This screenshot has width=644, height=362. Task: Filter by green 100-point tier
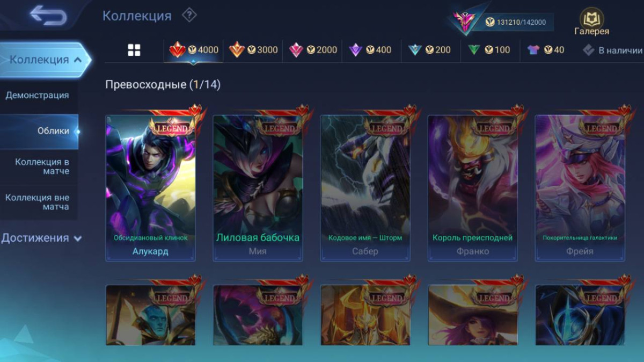[x=488, y=50]
